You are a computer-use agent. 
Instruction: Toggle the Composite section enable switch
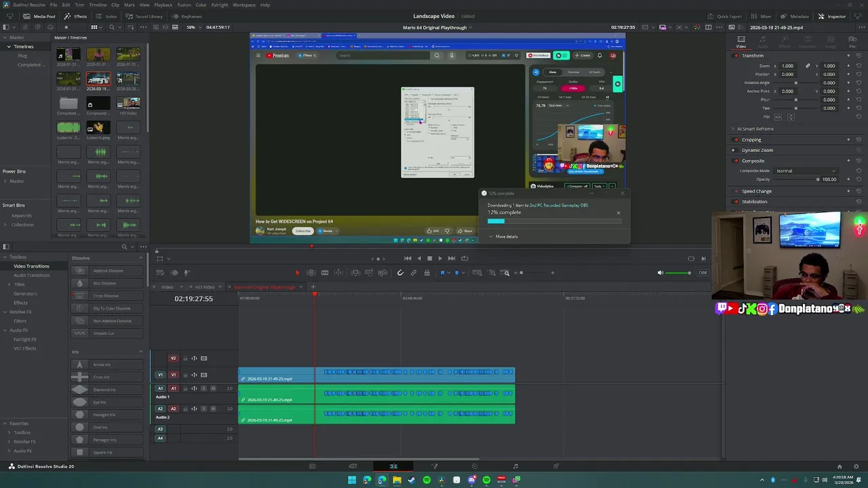[x=735, y=161]
